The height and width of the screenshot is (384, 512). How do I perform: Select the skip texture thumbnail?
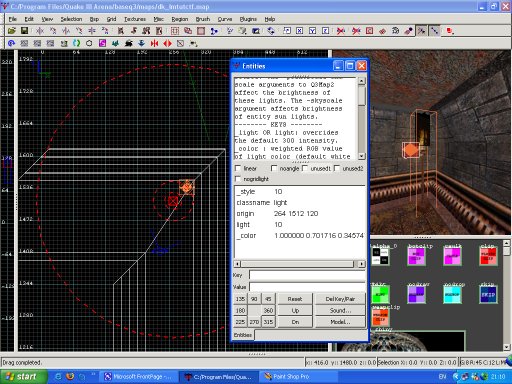point(488,295)
